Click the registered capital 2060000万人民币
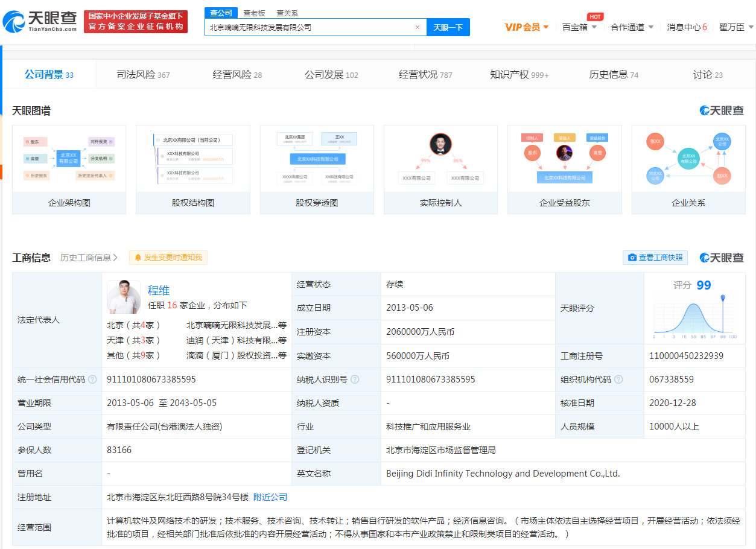Screen dimensions: 756x549 pos(421,332)
